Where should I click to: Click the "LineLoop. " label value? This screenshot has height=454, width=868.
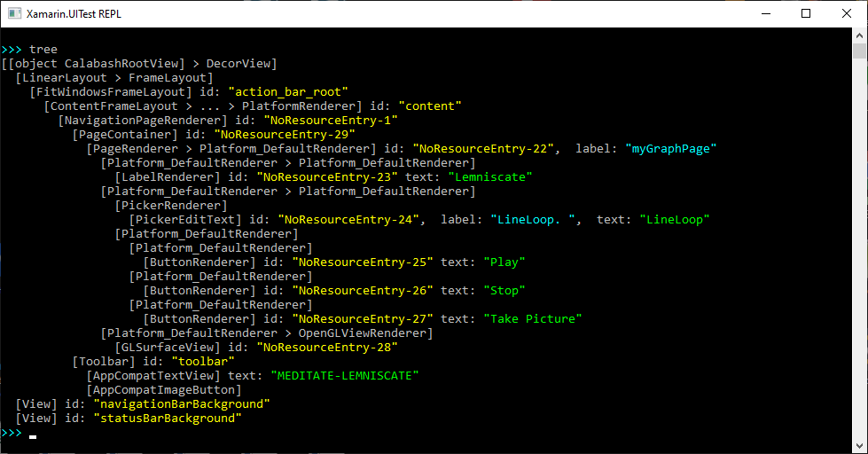pyautogui.click(x=533, y=220)
